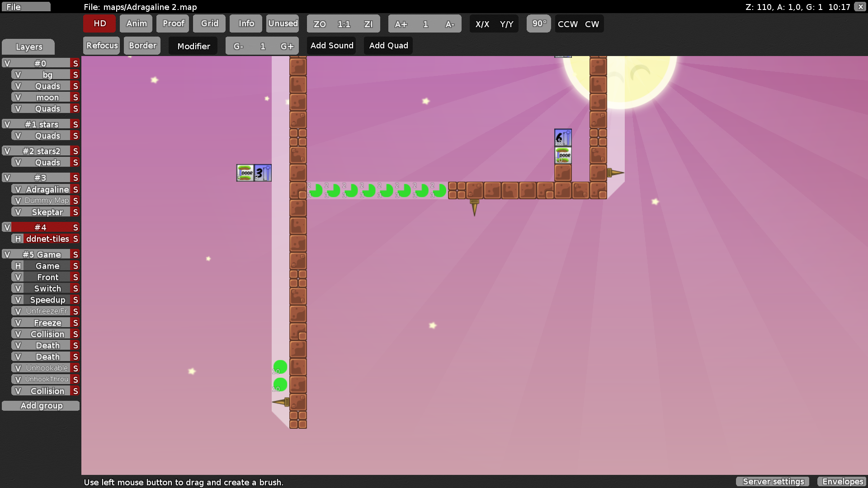The height and width of the screenshot is (488, 868).
Task: Rotate brush counter-clockwise with CCW
Action: 566,24
